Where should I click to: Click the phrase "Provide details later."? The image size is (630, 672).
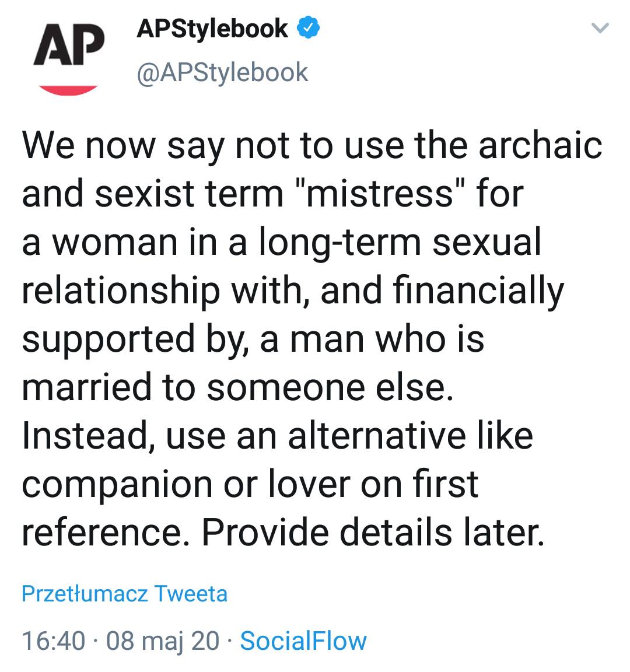[373, 532]
